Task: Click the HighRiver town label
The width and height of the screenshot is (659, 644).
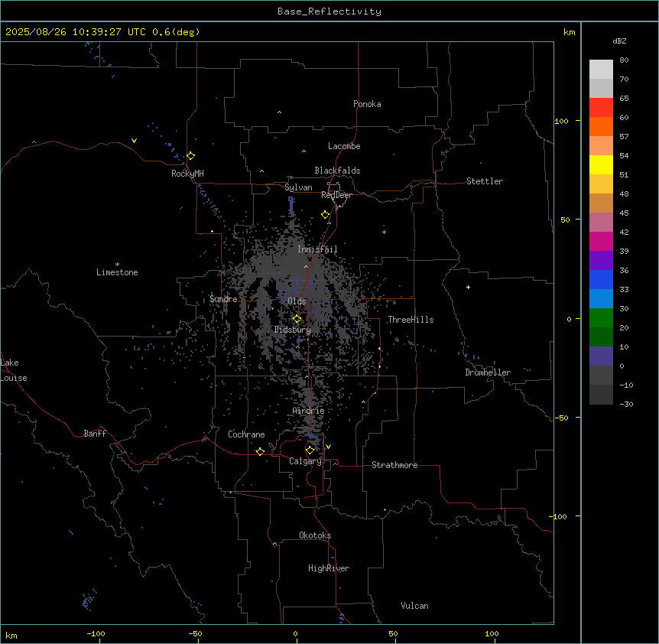Action: (x=329, y=568)
